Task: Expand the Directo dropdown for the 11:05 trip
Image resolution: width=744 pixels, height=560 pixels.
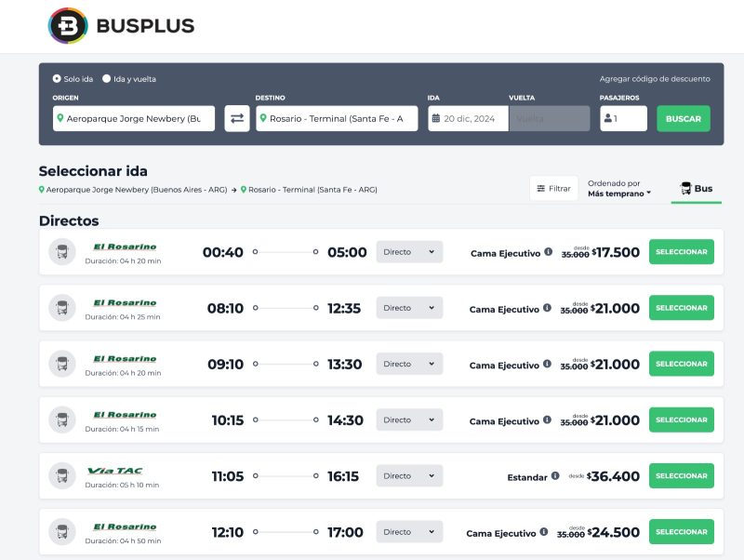Action: click(x=409, y=475)
